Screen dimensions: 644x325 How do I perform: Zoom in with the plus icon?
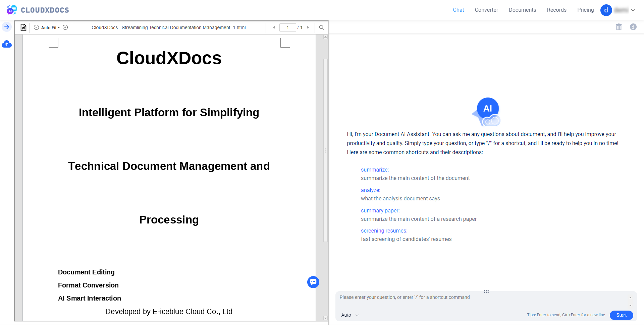65,27
